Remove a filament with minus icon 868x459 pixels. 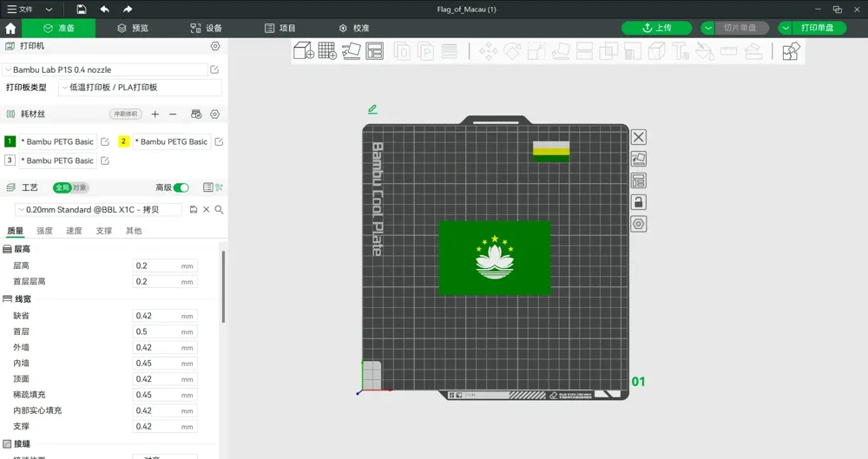(173, 114)
